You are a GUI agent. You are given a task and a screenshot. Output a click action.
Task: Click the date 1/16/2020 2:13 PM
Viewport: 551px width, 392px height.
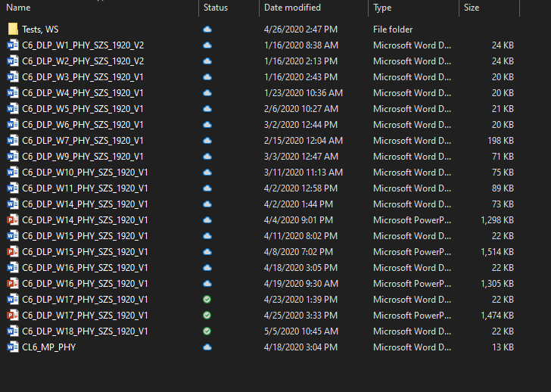click(300, 61)
